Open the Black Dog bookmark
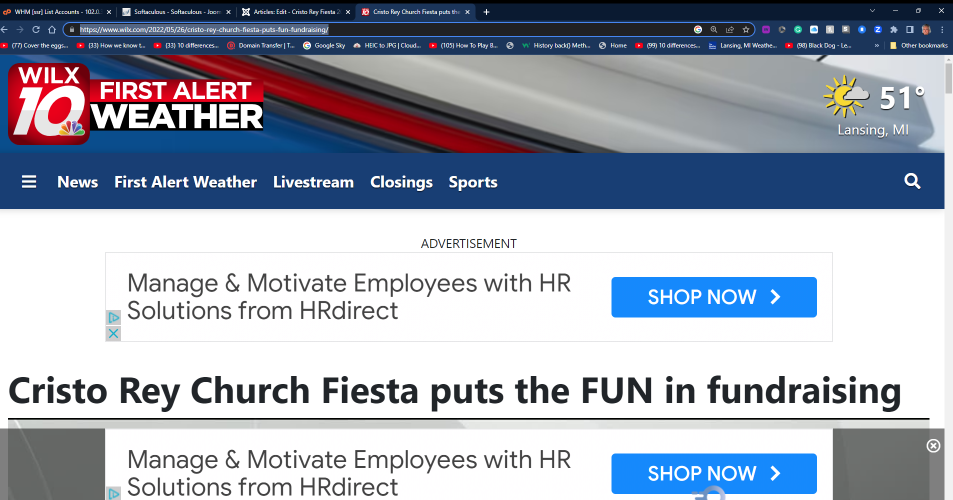Screen dimensions: 953x500 [818, 46]
